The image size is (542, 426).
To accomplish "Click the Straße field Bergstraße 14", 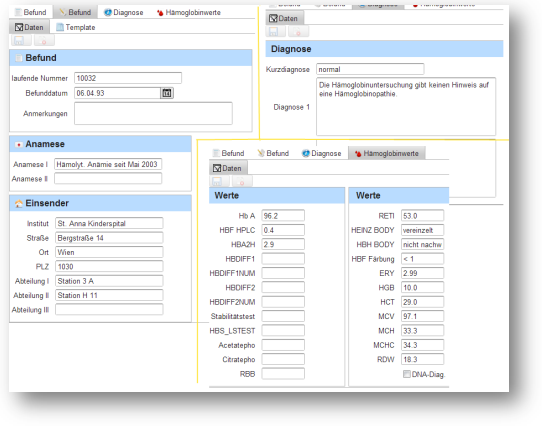I will pos(109,238).
